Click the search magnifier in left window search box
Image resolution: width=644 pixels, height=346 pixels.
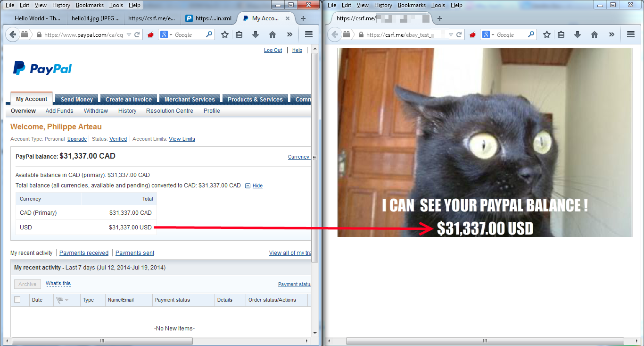tap(209, 34)
